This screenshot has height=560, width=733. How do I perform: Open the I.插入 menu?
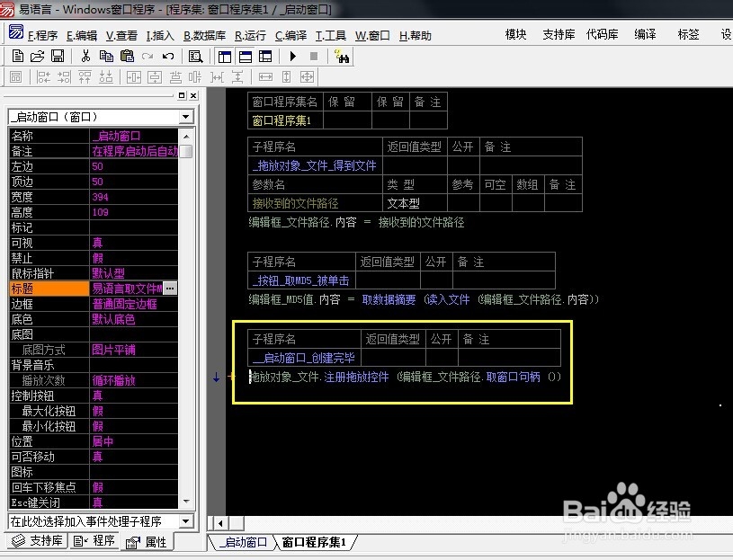click(160, 35)
